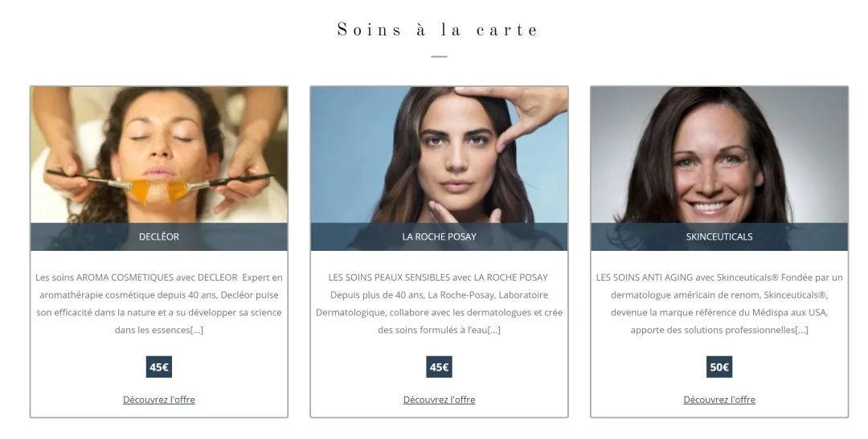Open the Skinceuticals smiling woman photo
The width and height of the screenshot is (868, 439).
click(719, 155)
